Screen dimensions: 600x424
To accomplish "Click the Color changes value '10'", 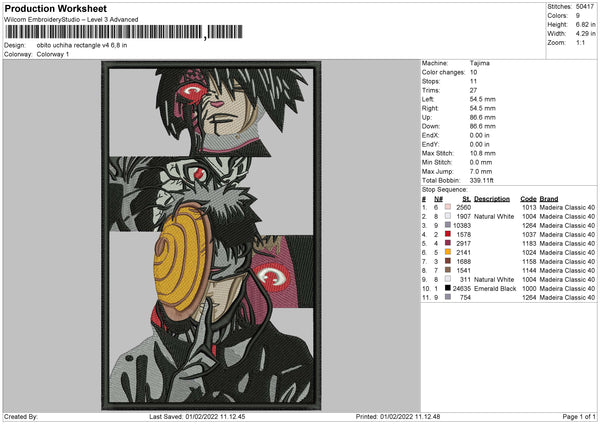I will pyautogui.click(x=473, y=72).
